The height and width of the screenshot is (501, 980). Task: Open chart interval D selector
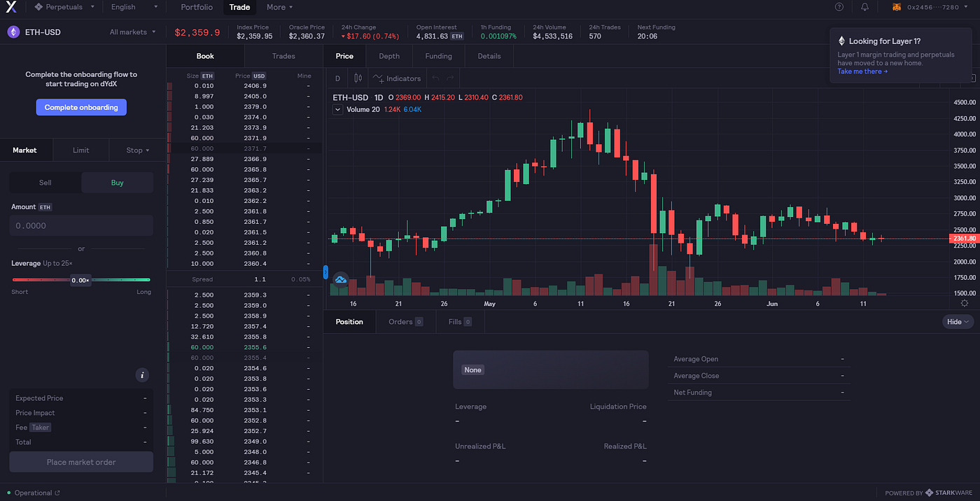pyautogui.click(x=337, y=78)
